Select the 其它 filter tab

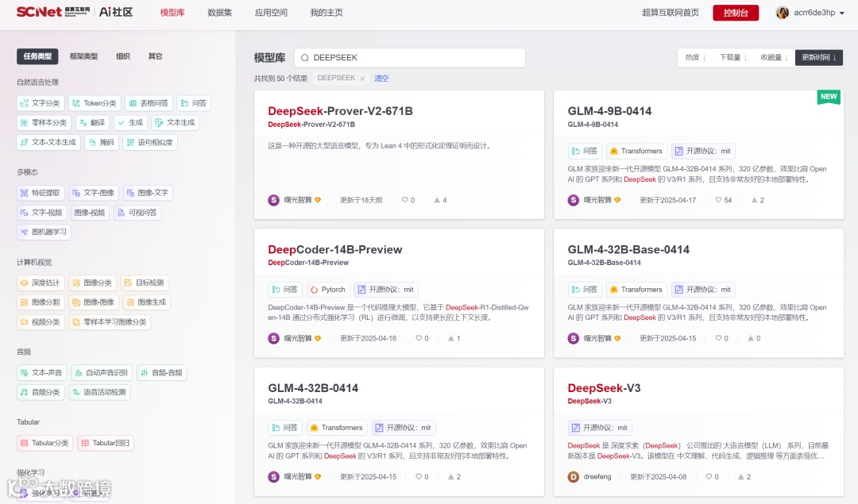tap(156, 56)
